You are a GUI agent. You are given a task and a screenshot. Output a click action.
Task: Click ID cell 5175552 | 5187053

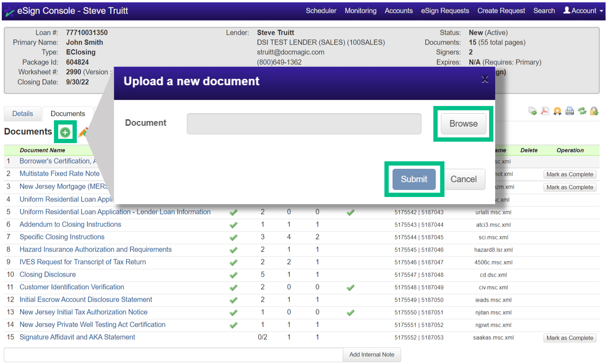point(419,337)
